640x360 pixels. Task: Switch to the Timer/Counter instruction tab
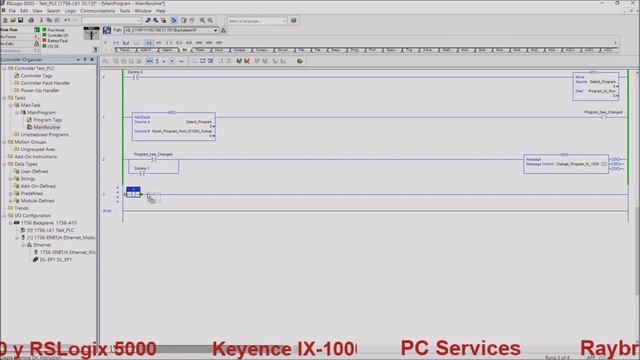tap(200, 50)
